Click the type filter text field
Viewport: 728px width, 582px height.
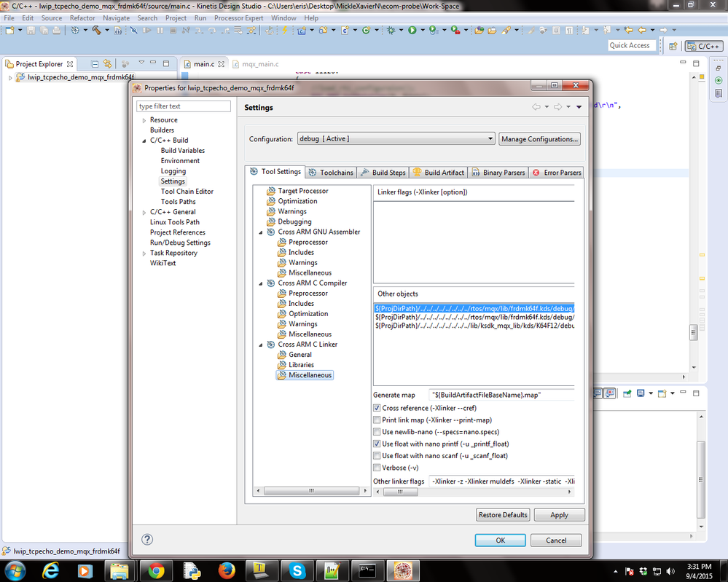coord(184,106)
